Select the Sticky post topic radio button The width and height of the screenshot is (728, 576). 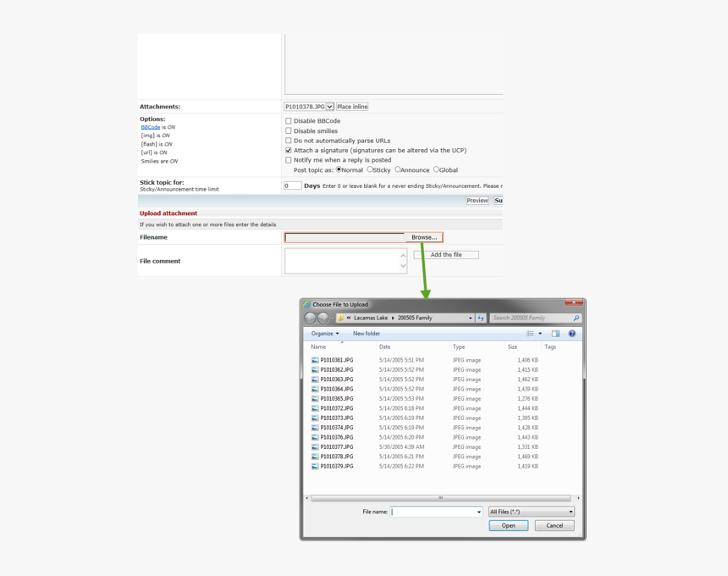point(369,169)
